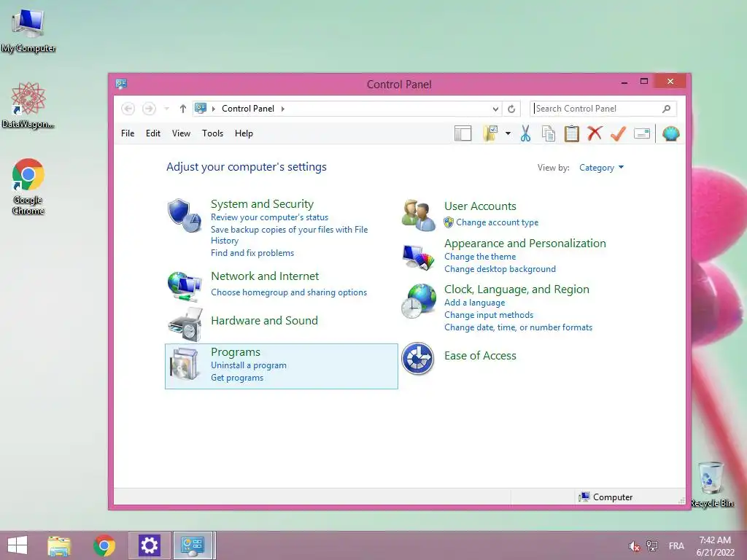747x560 pixels.
Task: Open Hardware and Sound category
Action: (264, 321)
